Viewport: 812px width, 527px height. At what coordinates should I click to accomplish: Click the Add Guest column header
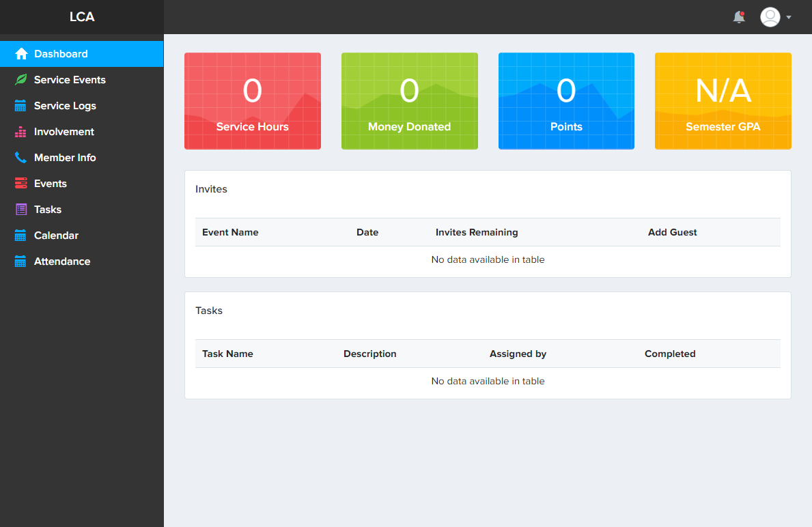[710, 232]
